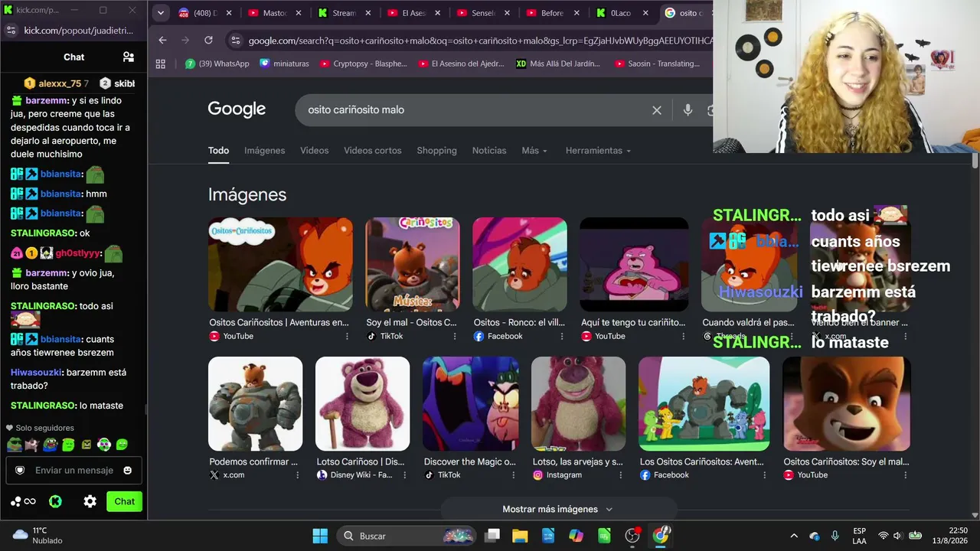Switch to the 'Stream' Kick browser tab
This screenshot has height=551, width=980.
click(x=343, y=13)
